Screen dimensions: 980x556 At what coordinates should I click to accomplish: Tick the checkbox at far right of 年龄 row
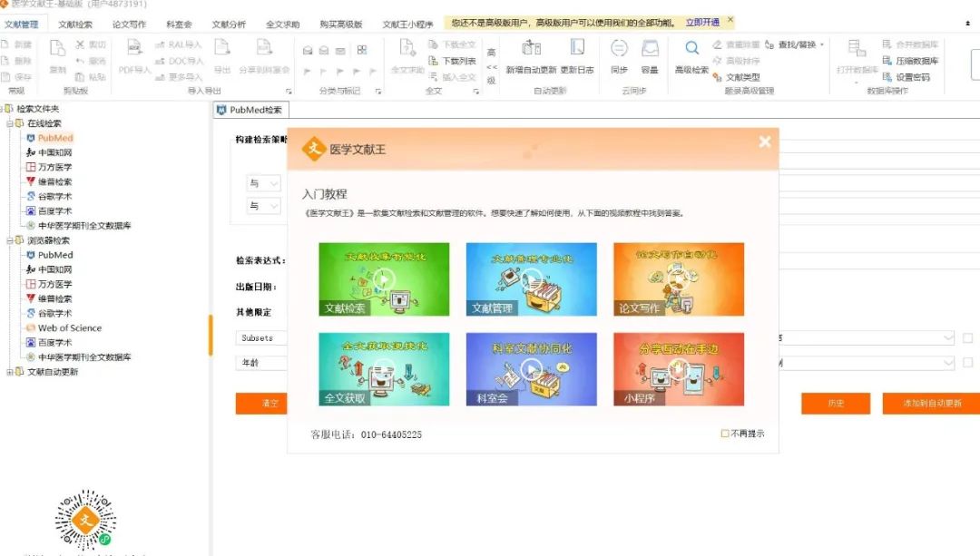[967, 362]
